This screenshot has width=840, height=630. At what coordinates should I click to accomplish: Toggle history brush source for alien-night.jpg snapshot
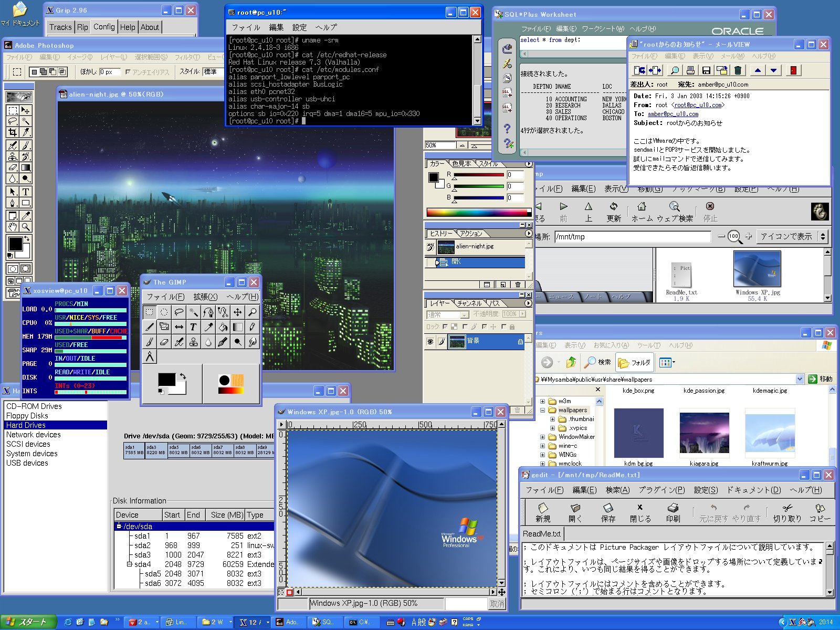(430, 247)
